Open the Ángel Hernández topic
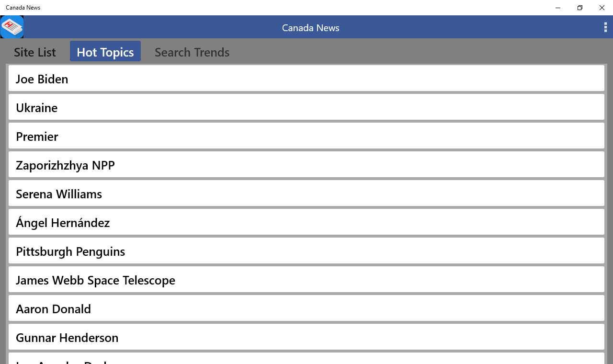The width and height of the screenshot is (613, 364). [x=306, y=222]
